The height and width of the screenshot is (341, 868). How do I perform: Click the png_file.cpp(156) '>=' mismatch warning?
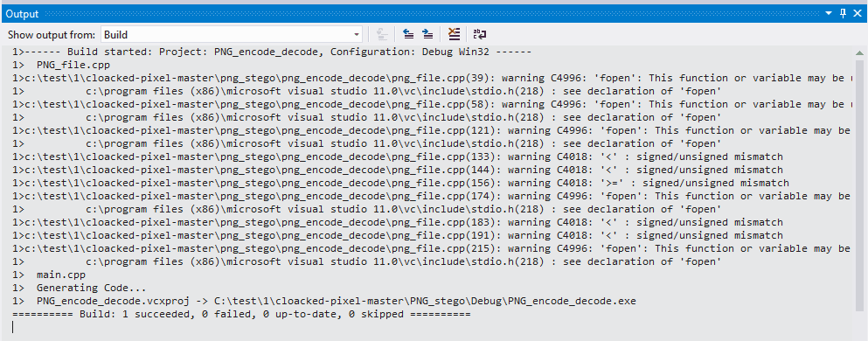pyautogui.click(x=401, y=183)
